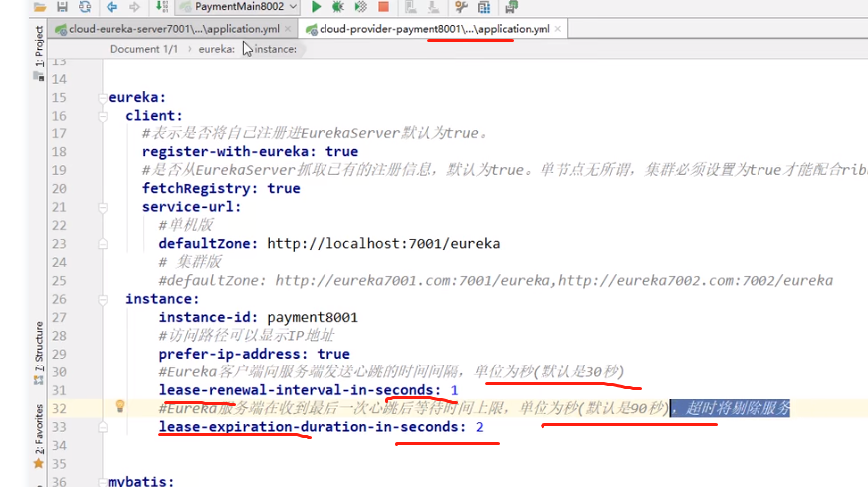The height and width of the screenshot is (487, 868).
Task: Click the Open folder toolbar icon
Action: [x=39, y=7]
